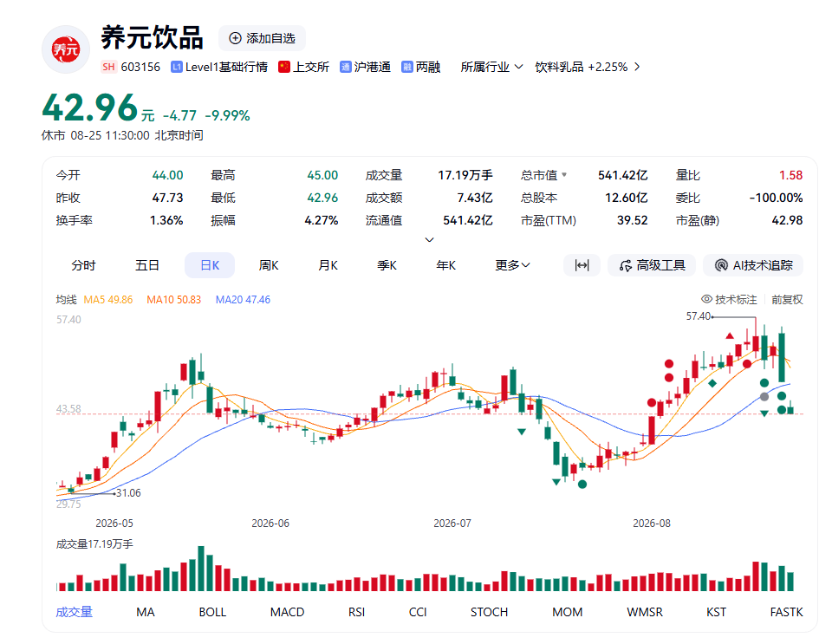Switch to 月K chart tab
The image size is (832, 644).
[x=328, y=265]
